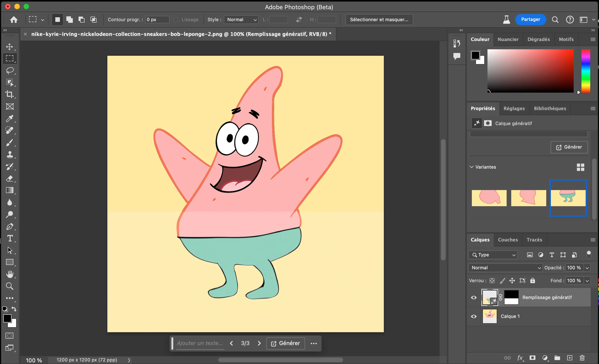Open the Nuancier tab
Viewport: 599px width, 364px height.
click(x=508, y=39)
